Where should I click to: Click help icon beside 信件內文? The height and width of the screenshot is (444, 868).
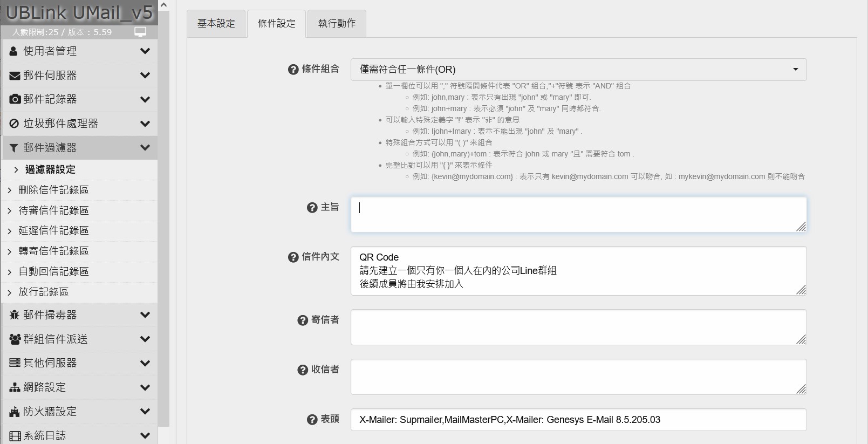[293, 257]
